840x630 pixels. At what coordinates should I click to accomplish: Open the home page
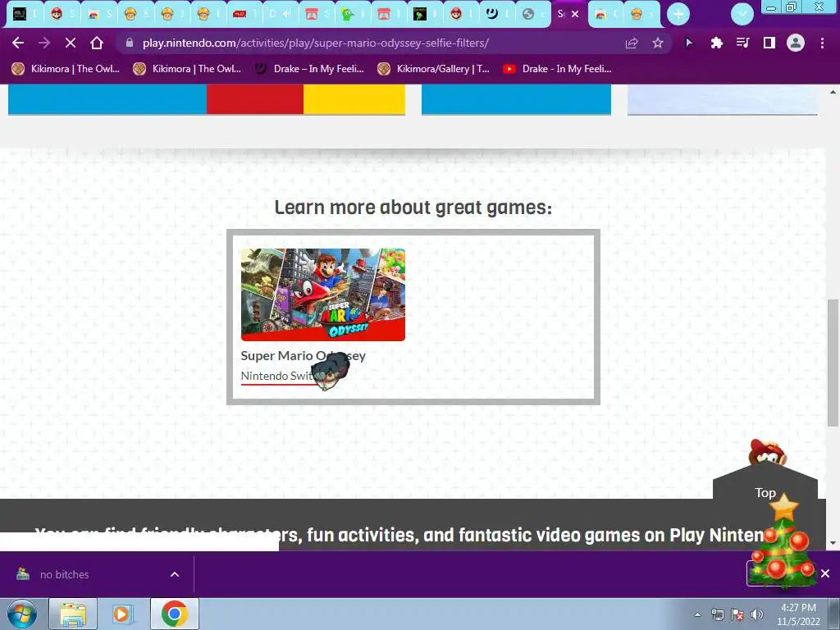coord(97,43)
